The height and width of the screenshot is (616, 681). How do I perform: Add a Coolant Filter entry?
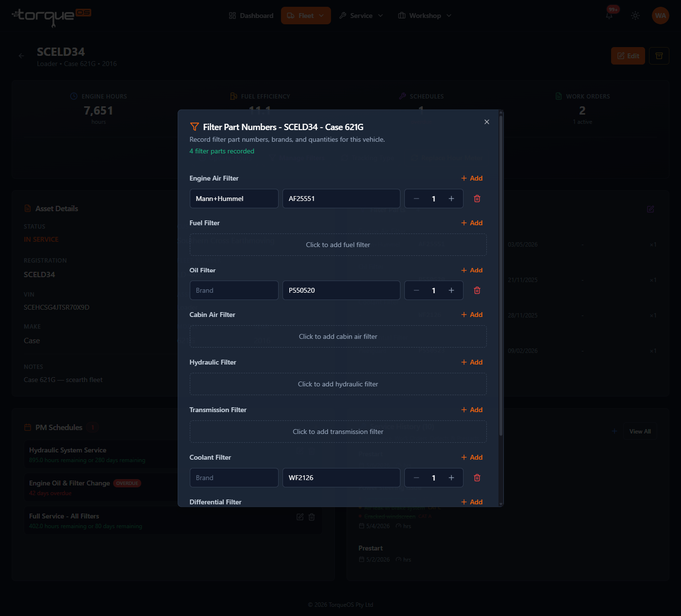click(x=472, y=457)
